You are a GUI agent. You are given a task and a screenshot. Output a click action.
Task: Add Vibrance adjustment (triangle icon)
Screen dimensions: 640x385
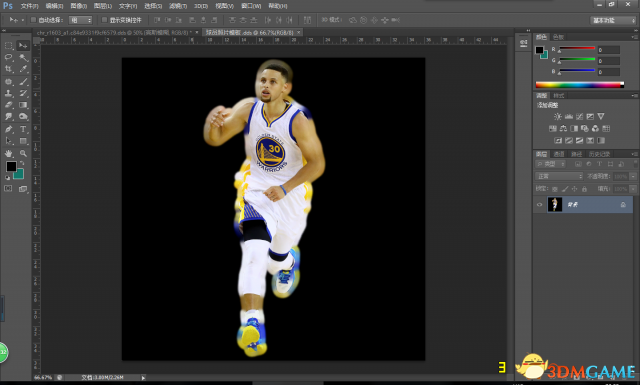click(601, 117)
